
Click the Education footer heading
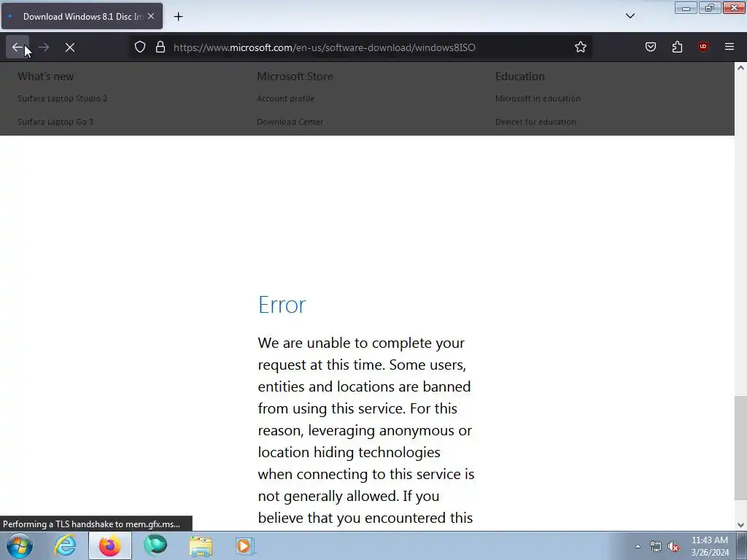(519, 77)
